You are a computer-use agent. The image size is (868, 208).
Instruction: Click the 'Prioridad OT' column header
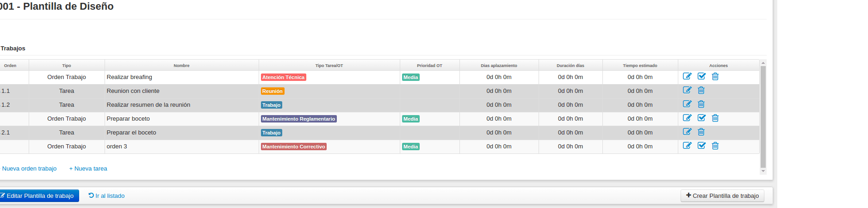[x=429, y=66]
